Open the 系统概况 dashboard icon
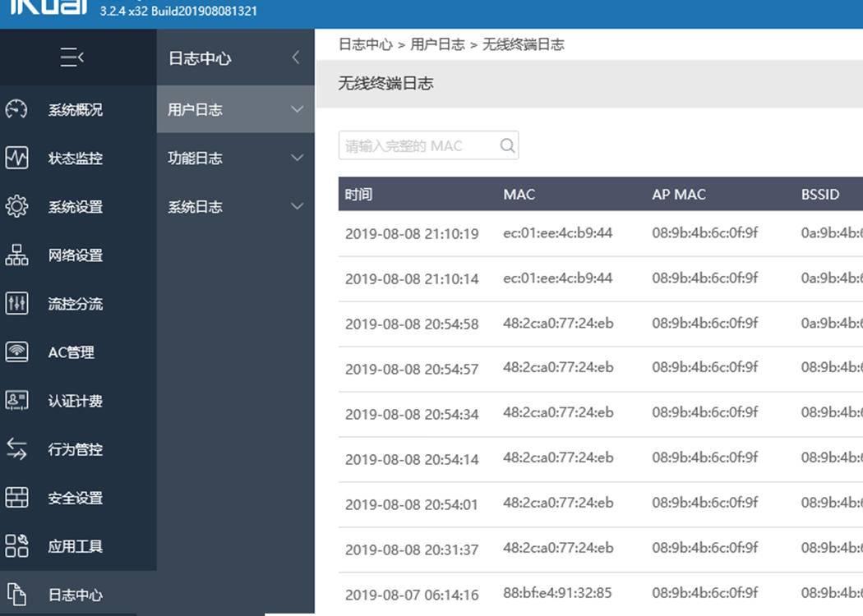Image resolution: width=863 pixels, height=616 pixels. click(x=16, y=109)
